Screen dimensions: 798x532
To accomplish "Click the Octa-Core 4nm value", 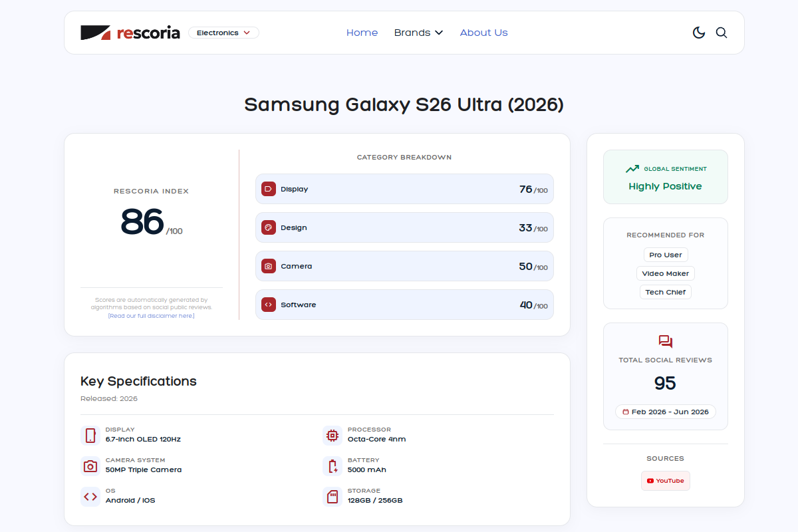I will tap(376, 440).
